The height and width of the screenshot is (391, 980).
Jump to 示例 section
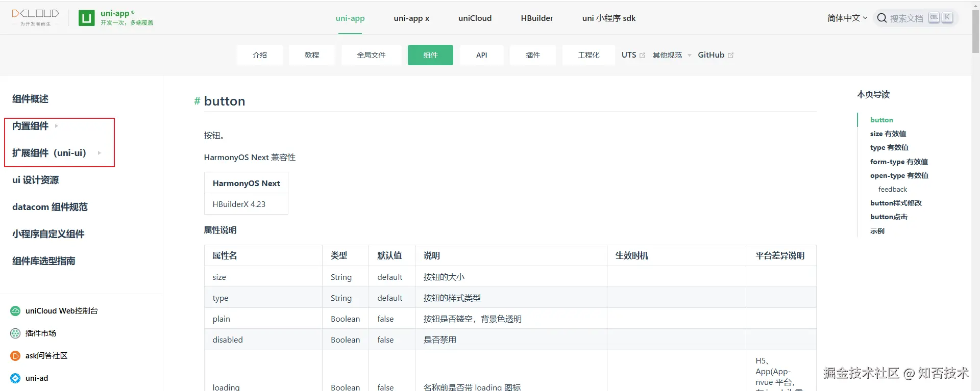coord(877,231)
